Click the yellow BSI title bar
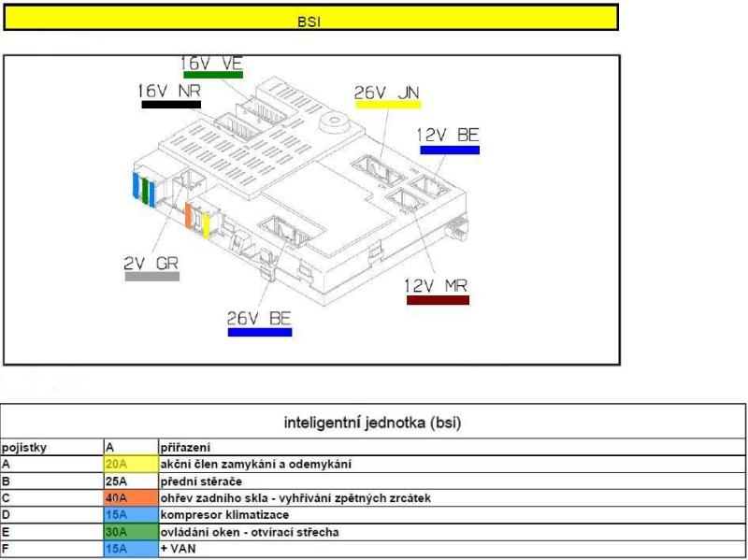Image resolution: width=748 pixels, height=560 pixels. point(309,18)
